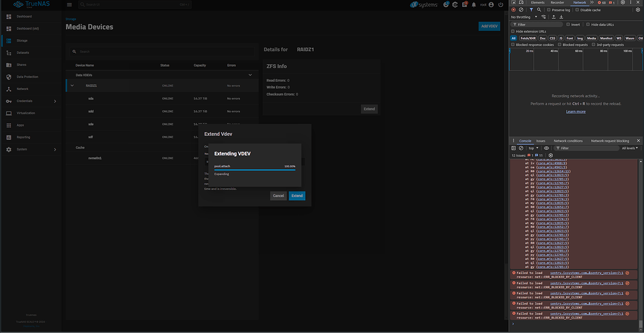
Task: Select the nvme0n1 cache device row
Action: [162, 158]
